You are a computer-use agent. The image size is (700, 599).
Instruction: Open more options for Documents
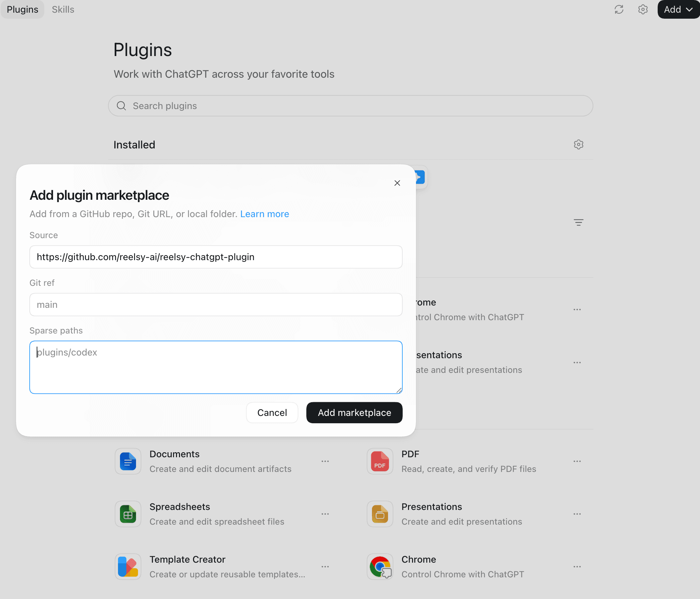point(325,461)
